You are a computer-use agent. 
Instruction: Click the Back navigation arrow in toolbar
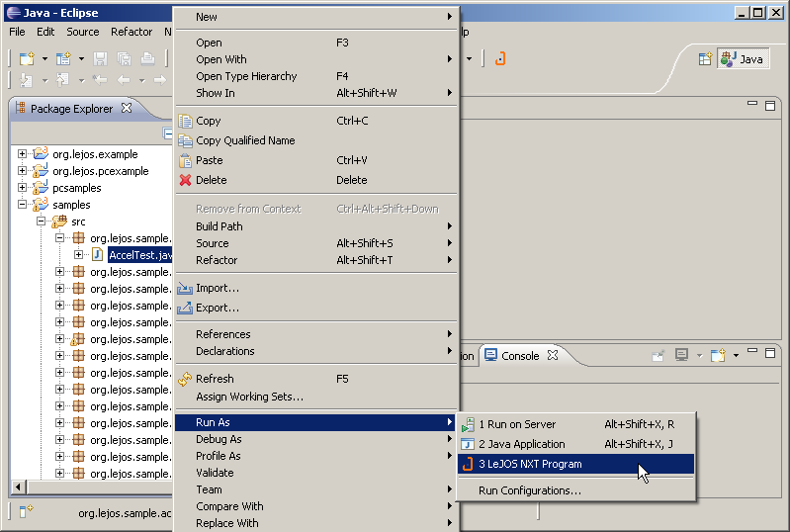[x=124, y=79]
